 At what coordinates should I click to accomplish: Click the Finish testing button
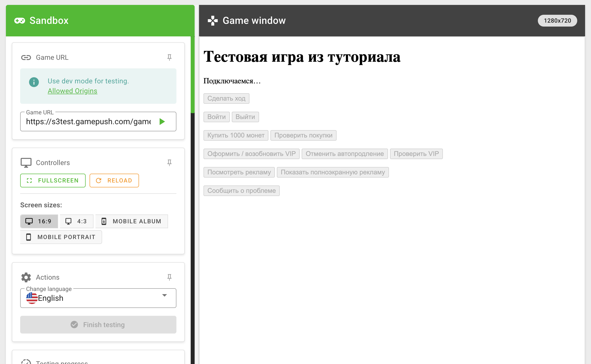(98, 325)
